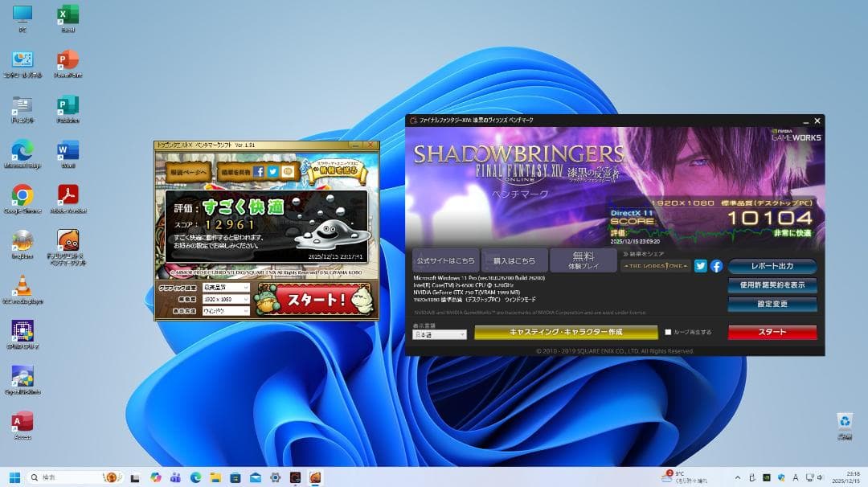Viewport: 868px width, 487px height.
Task: Enable the ループ再生する loop playback checkbox
Action: 668,331
